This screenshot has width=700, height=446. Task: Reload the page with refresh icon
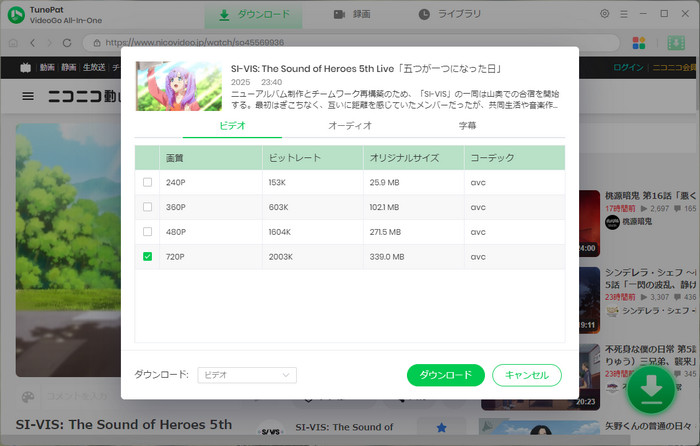pos(67,43)
